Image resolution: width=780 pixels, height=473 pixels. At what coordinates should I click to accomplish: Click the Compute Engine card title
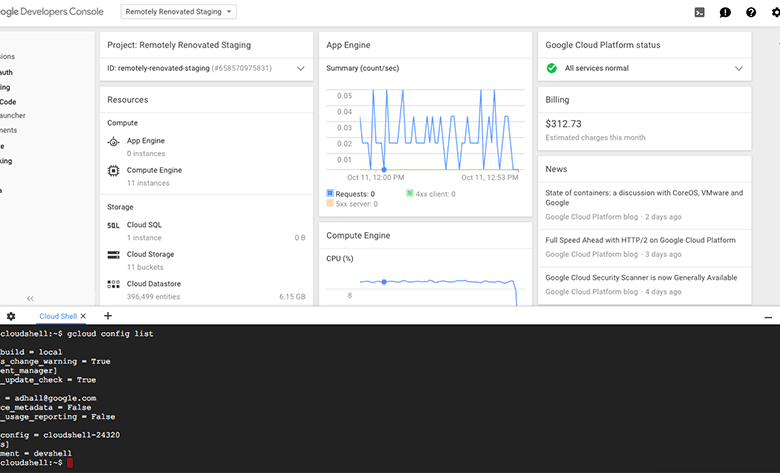coord(358,235)
